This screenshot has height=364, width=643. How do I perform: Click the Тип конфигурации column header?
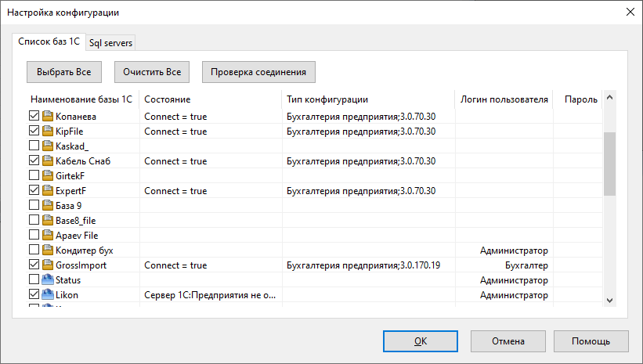tap(368, 99)
